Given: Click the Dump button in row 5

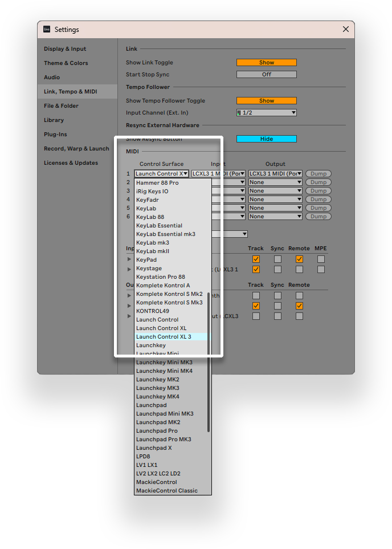Looking at the screenshot, I should coord(318,208).
